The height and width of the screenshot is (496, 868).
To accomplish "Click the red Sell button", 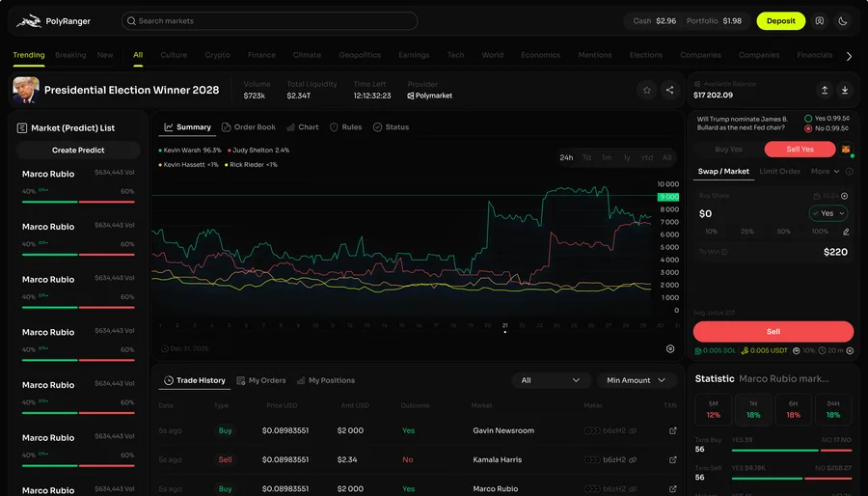I will 773,332.
